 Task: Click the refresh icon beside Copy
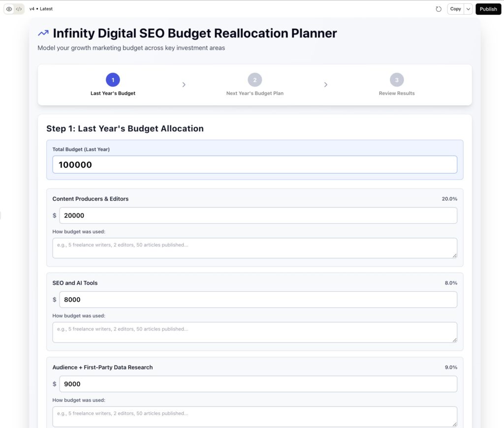tap(439, 9)
